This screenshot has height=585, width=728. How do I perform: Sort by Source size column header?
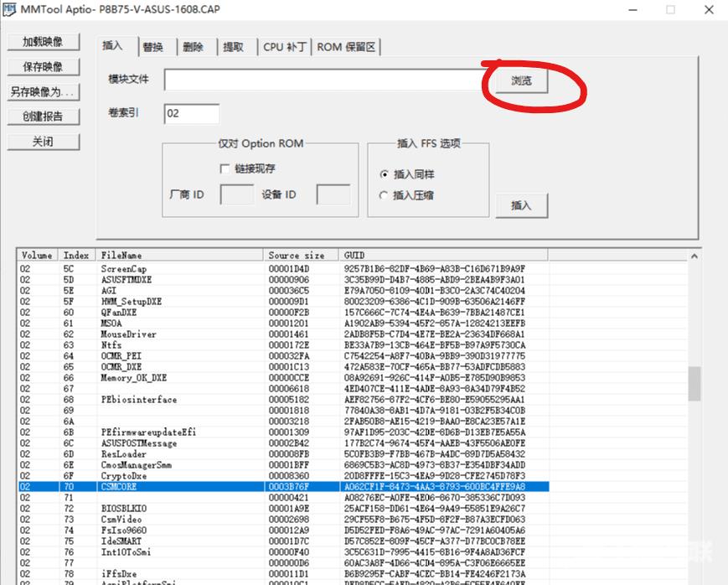point(301,255)
